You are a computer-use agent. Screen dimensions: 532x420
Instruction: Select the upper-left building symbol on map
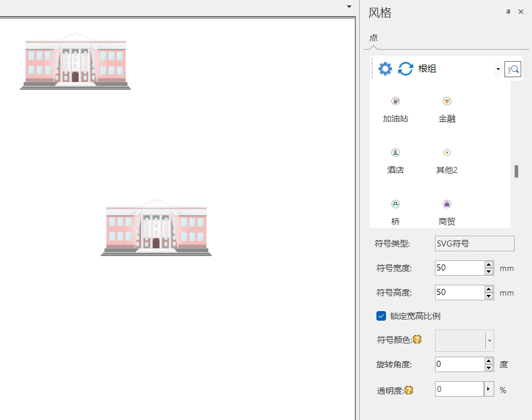(x=75, y=61)
